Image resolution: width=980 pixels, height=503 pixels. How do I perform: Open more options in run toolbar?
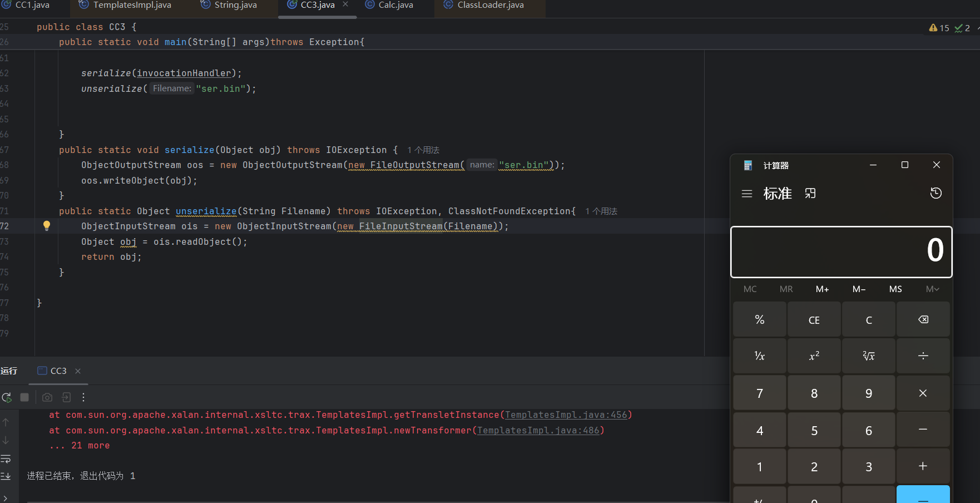pyautogui.click(x=83, y=397)
